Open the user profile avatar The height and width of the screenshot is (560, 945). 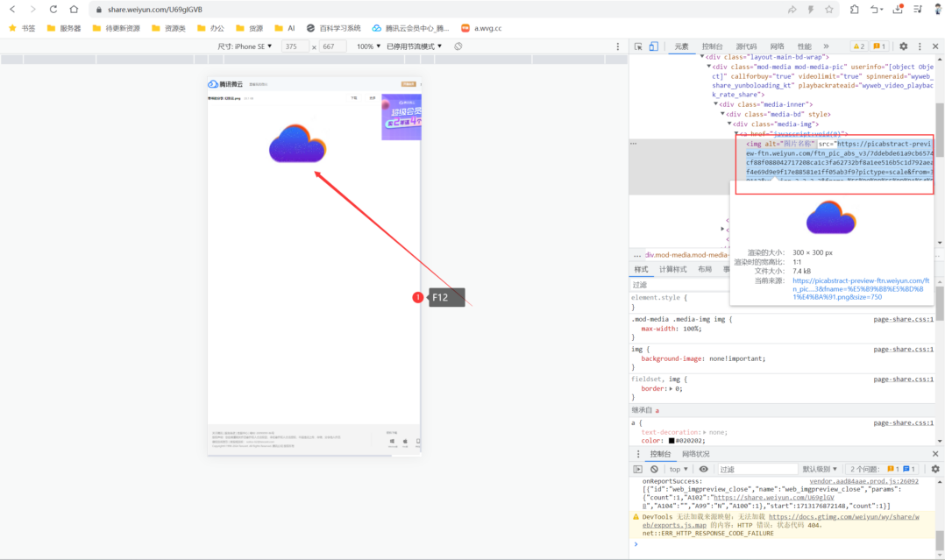coord(938,9)
